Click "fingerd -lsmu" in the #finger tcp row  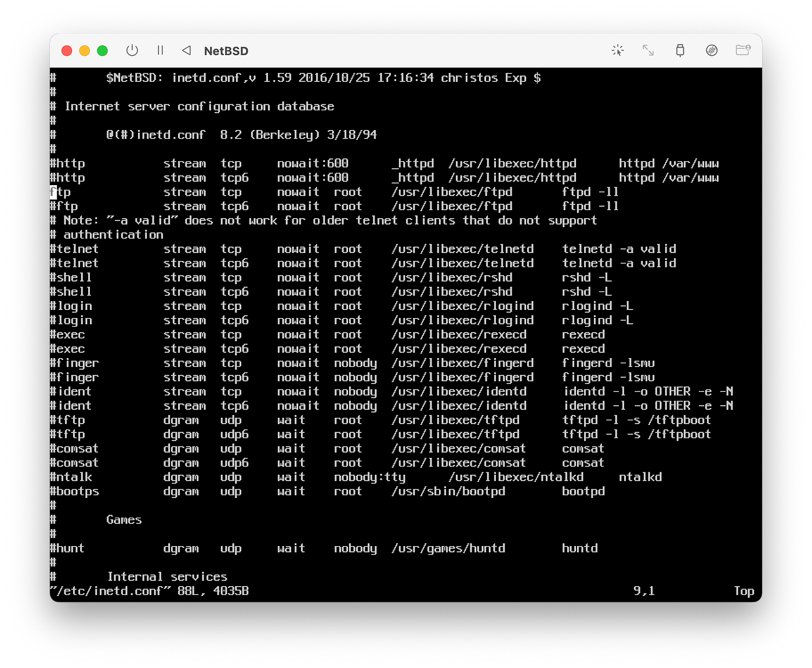coord(608,363)
